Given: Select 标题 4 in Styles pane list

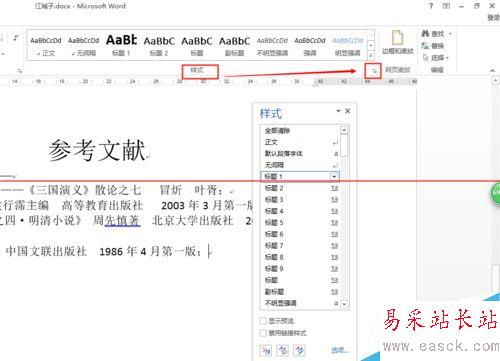Looking at the screenshot, I should point(300,211).
